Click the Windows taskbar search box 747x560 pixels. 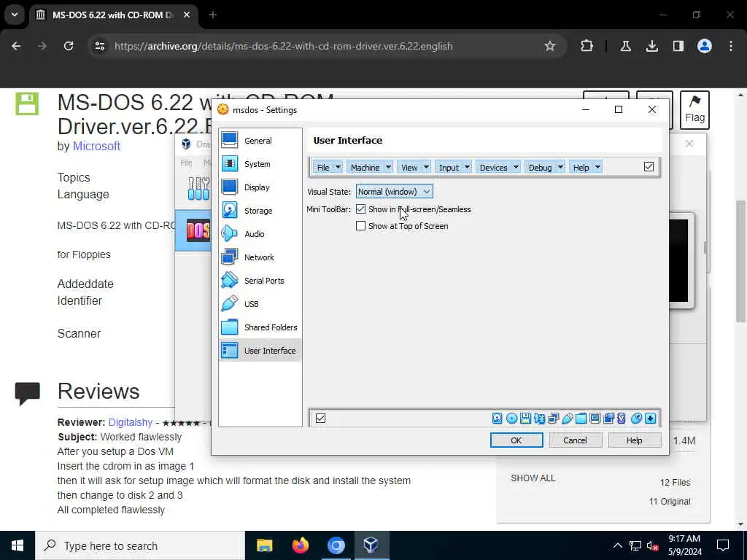[139, 545]
